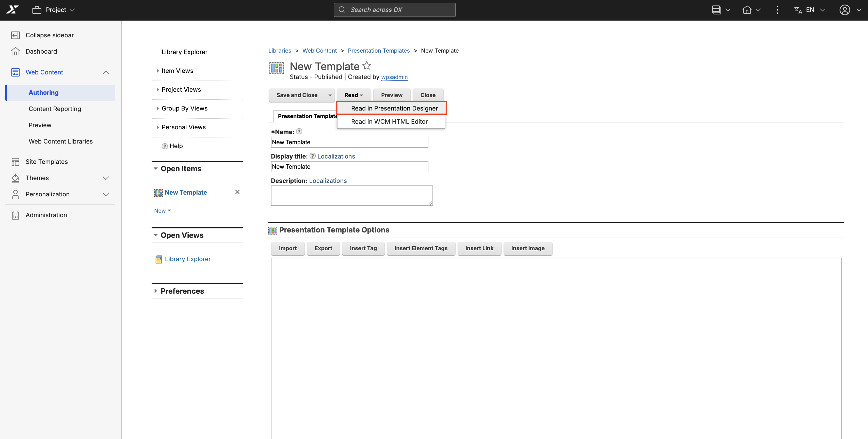Click the HCL DX logo icon
This screenshot has width=868, height=439.
coord(12,10)
